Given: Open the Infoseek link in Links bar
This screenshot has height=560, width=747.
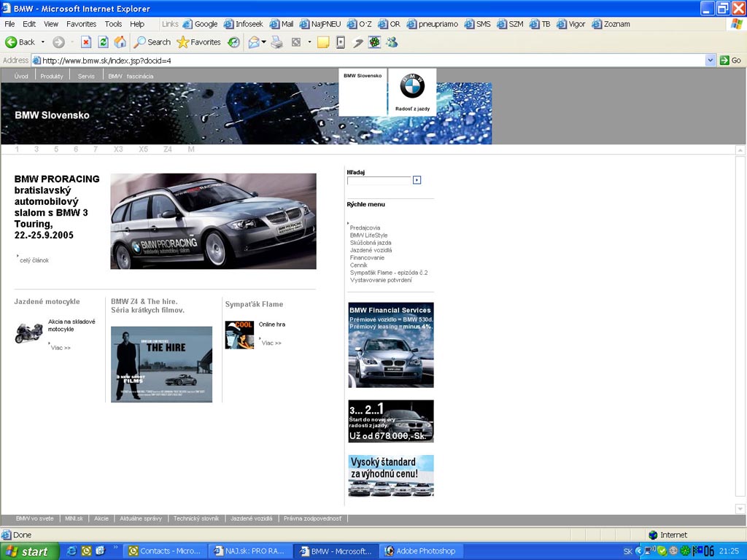Looking at the screenshot, I should pos(244,24).
